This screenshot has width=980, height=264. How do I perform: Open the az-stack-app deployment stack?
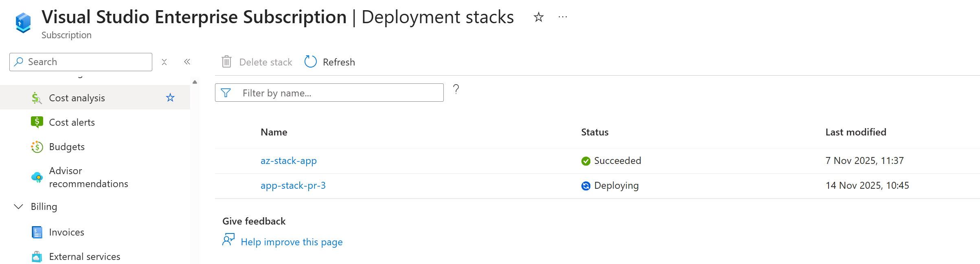pos(288,161)
